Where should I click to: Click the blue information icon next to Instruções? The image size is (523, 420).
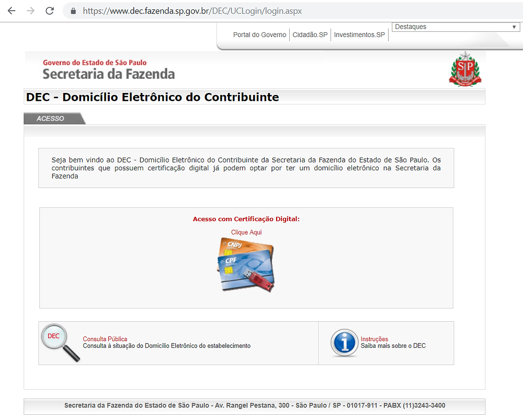click(x=344, y=342)
